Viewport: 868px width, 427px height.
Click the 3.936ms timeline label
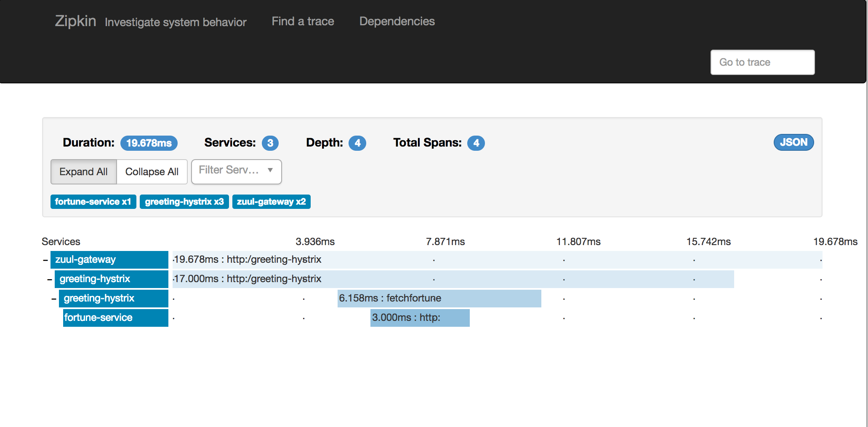pyautogui.click(x=315, y=242)
